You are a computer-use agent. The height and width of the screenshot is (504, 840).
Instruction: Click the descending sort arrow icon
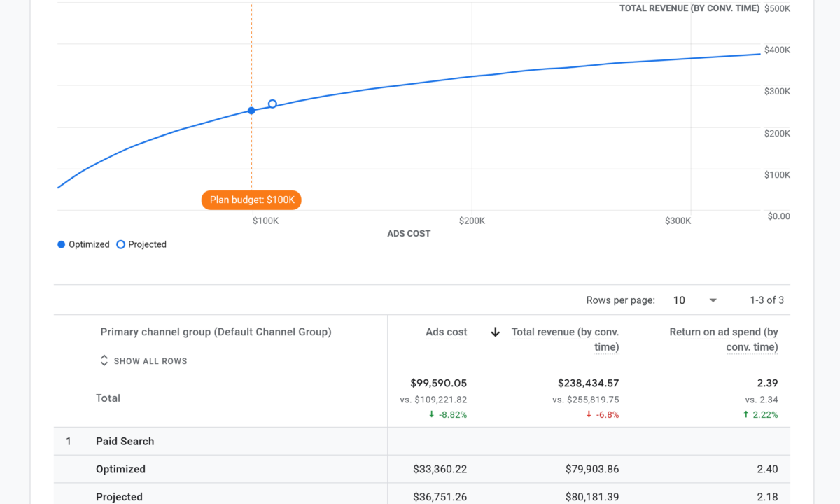pyautogui.click(x=496, y=332)
